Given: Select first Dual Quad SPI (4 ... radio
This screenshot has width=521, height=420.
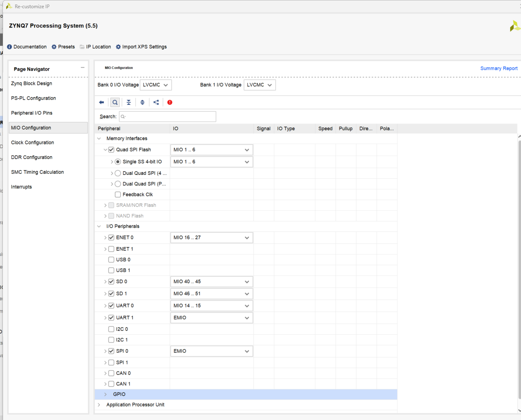Looking at the screenshot, I should [x=118, y=173].
